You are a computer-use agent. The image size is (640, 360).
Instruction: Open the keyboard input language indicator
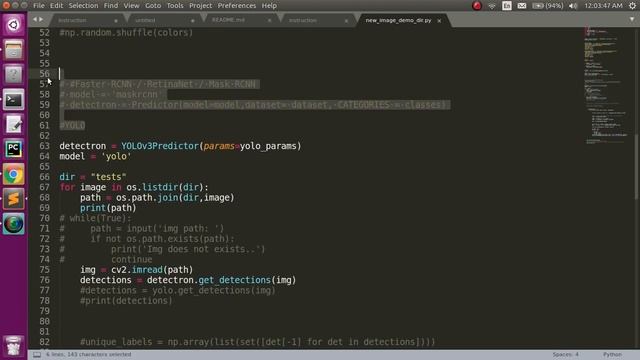pyautogui.click(x=507, y=6)
